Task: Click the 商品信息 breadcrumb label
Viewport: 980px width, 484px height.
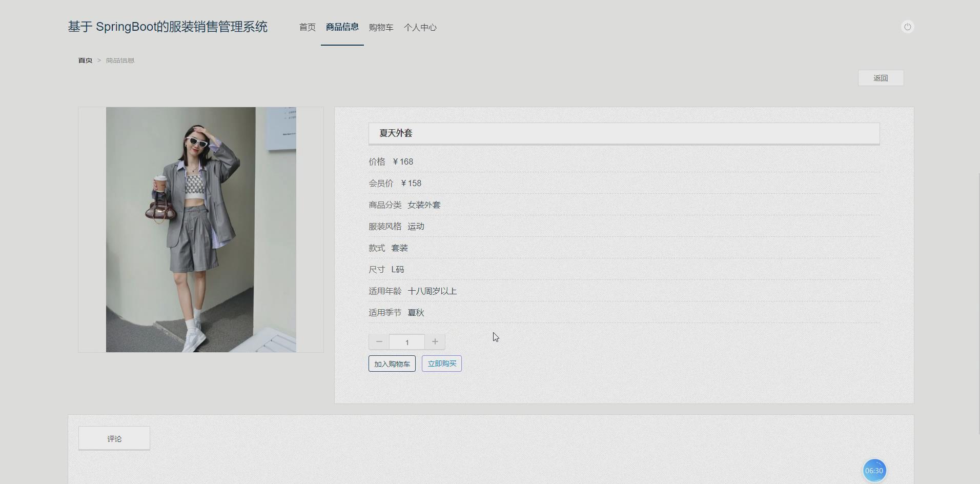Action: coord(119,60)
